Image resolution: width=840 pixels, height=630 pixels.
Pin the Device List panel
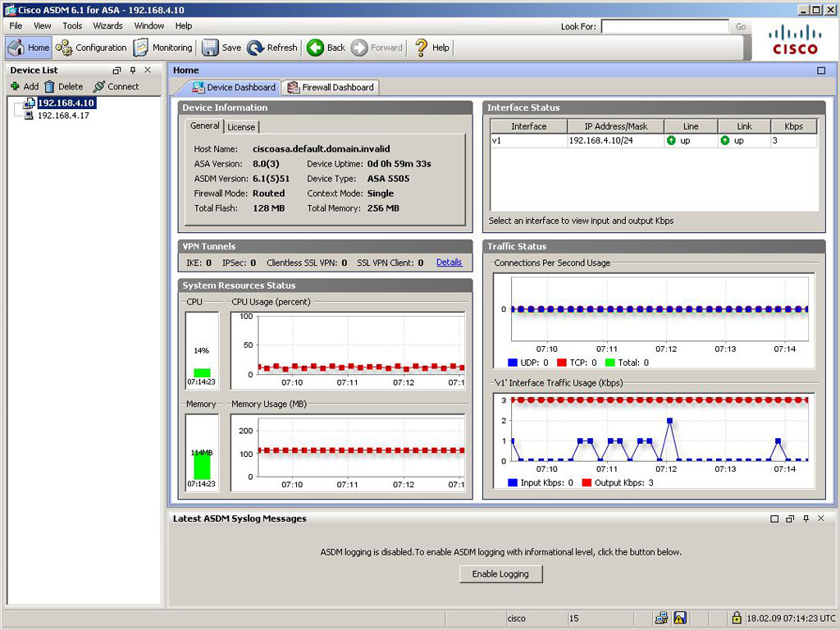[x=133, y=71]
